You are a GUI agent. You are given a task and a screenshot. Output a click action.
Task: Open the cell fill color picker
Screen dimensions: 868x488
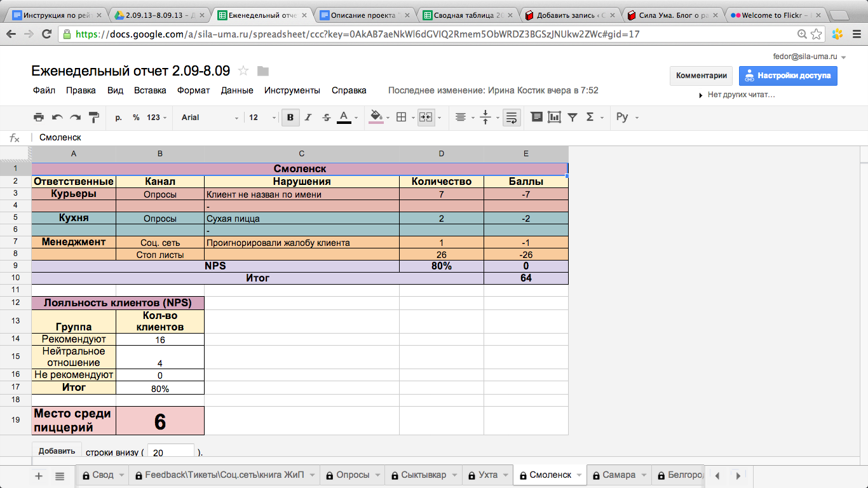(376, 117)
